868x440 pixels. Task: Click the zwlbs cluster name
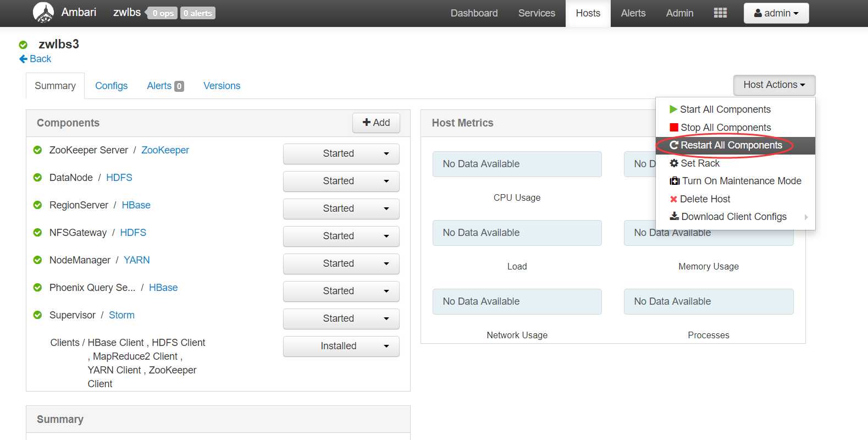[x=127, y=12]
